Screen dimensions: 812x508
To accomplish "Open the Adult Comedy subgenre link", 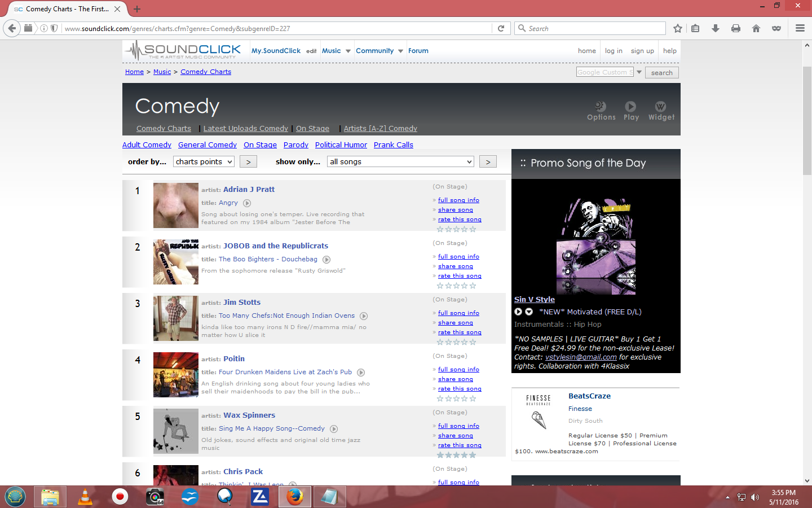I will point(147,145).
